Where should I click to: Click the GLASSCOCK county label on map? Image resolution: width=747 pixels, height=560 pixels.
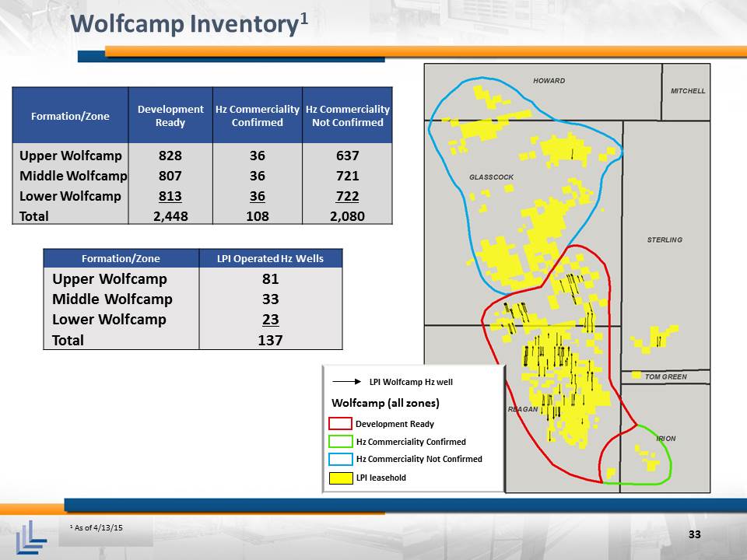tap(491, 177)
